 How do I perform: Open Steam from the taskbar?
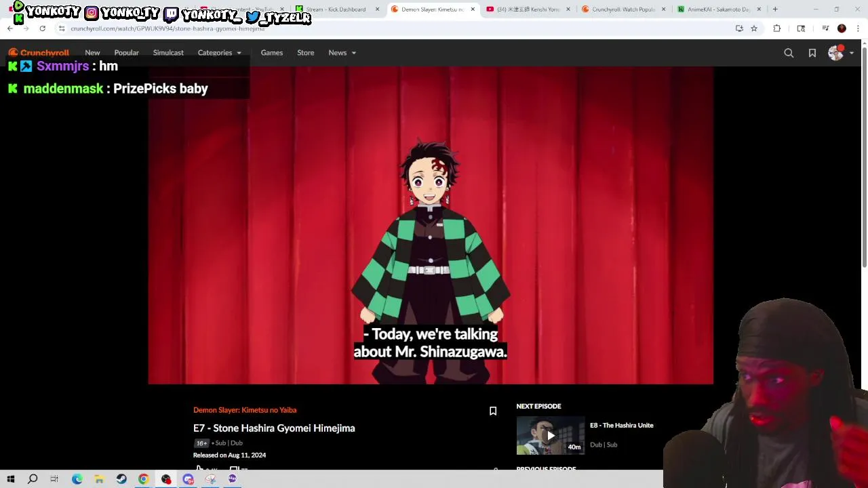[121, 479]
